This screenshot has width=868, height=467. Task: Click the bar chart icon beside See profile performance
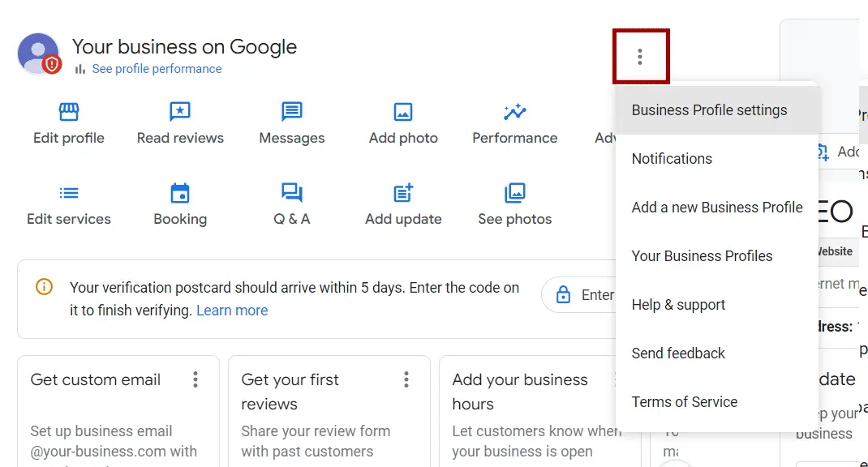(80, 69)
